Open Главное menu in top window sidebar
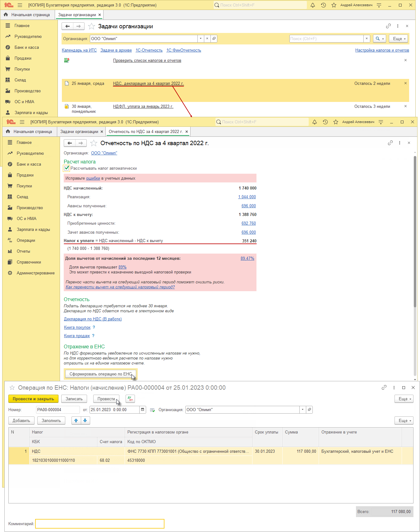This screenshot has height=532, width=420. (22, 25)
